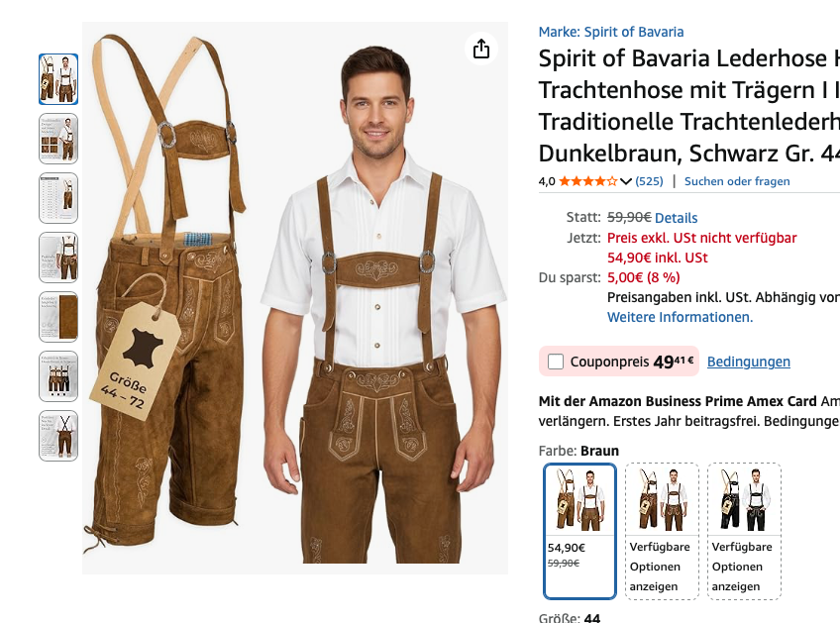Click 'Suchen oder fragen' link
The height and width of the screenshot is (623, 840).
coord(737,181)
